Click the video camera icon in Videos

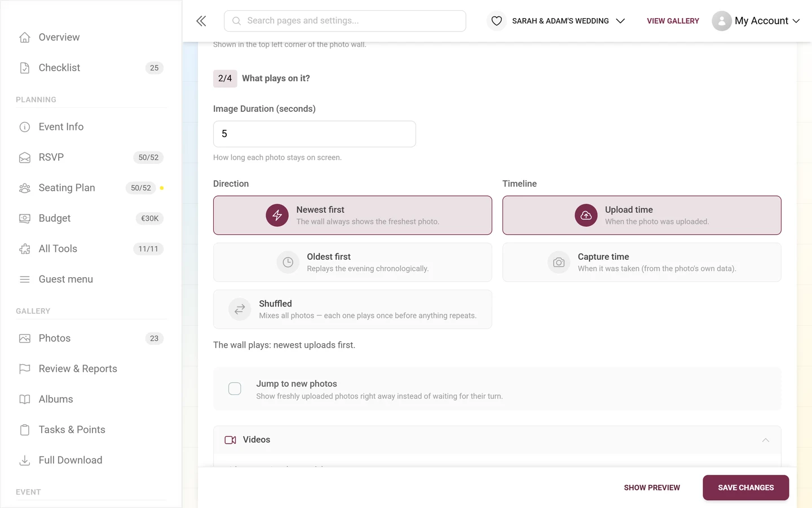pos(230,440)
